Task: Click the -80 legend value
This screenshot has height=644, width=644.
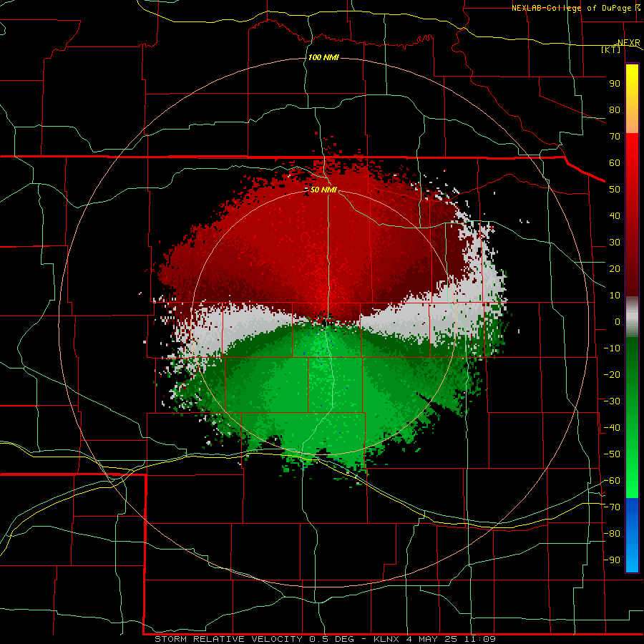Action: tap(612, 534)
